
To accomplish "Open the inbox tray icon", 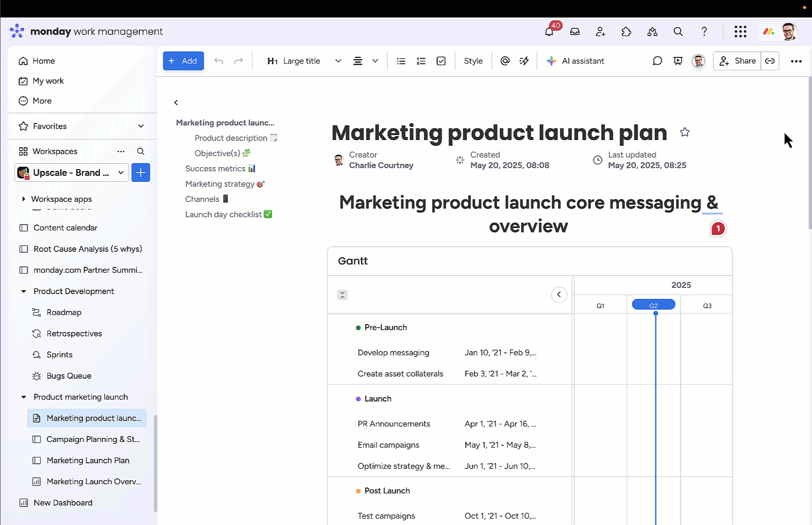I will click(x=575, y=32).
